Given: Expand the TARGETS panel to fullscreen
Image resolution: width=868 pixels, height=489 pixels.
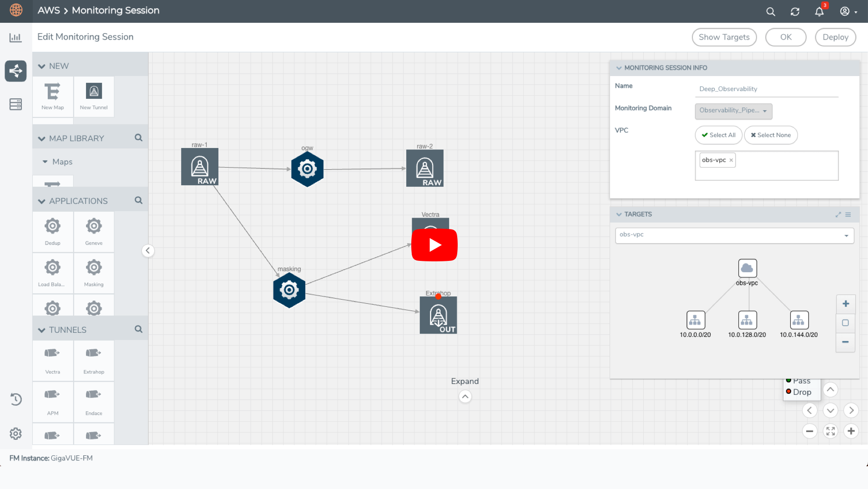Looking at the screenshot, I should [x=838, y=214].
